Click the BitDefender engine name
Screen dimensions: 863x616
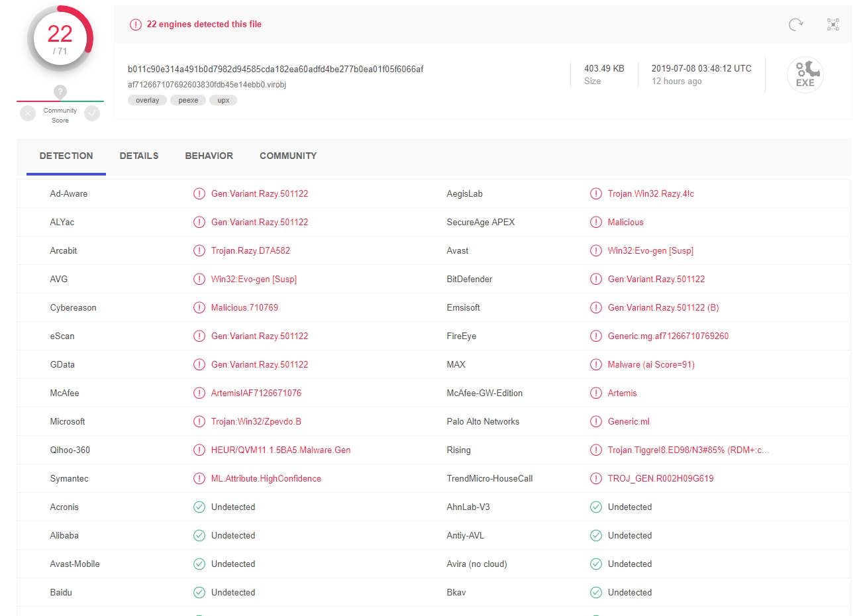(x=469, y=279)
